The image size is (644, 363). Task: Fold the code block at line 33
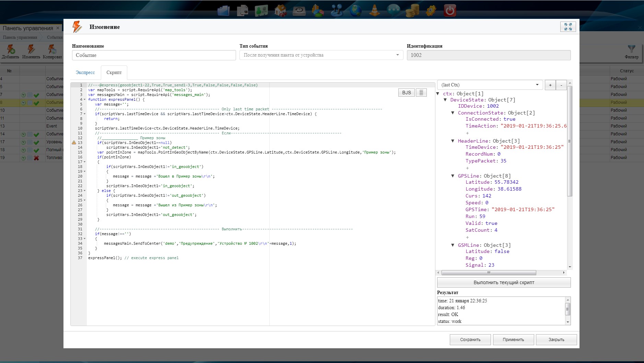coord(84,239)
